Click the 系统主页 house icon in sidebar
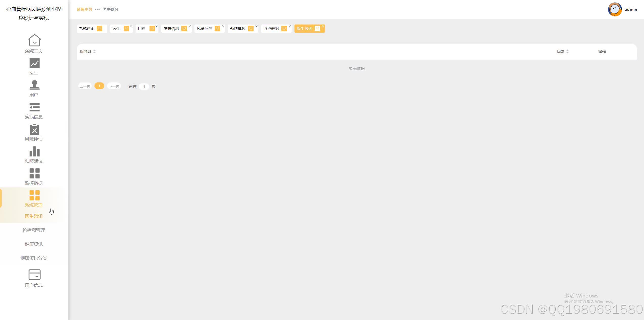644x320 pixels. click(34, 40)
